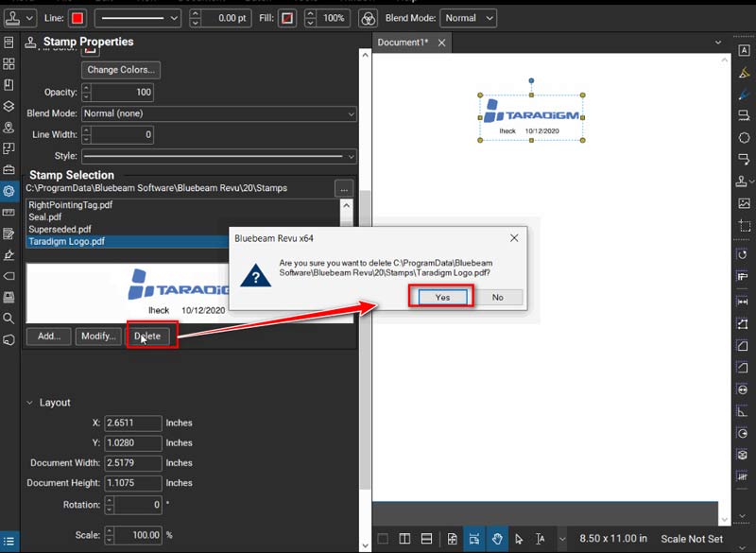Select the Volume cube measurement tool
Image resolution: width=756 pixels, height=553 pixels.
click(x=743, y=455)
